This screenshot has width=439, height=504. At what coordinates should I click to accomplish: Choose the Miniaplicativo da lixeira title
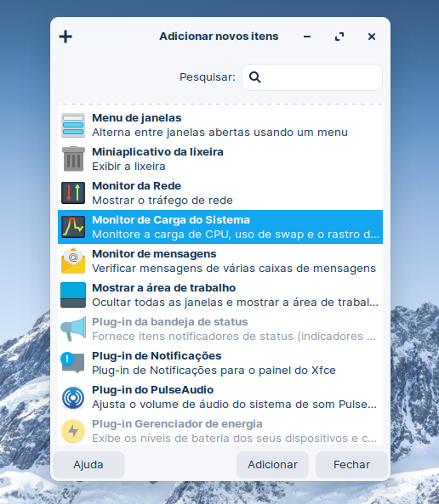[157, 152]
